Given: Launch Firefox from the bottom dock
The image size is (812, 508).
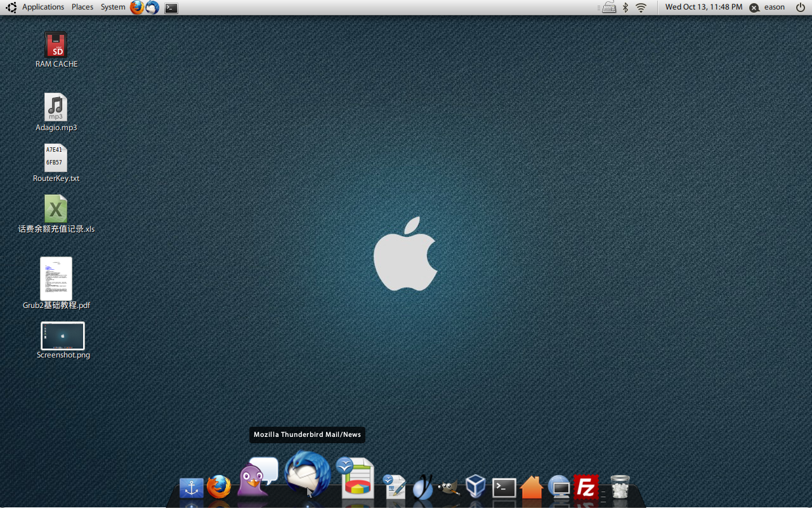Looking at the screenshot, I should coord(219,487).
